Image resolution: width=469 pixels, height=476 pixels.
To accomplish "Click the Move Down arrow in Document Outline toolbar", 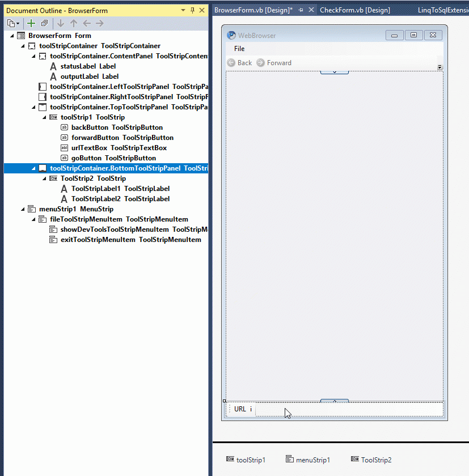I will (60, 23).
